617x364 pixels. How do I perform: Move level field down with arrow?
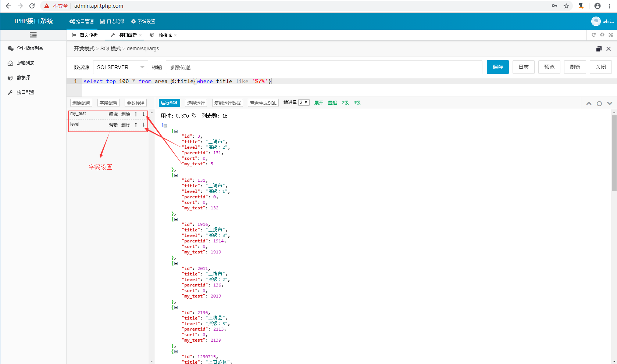pyautogui.click(x=144, y=125)
